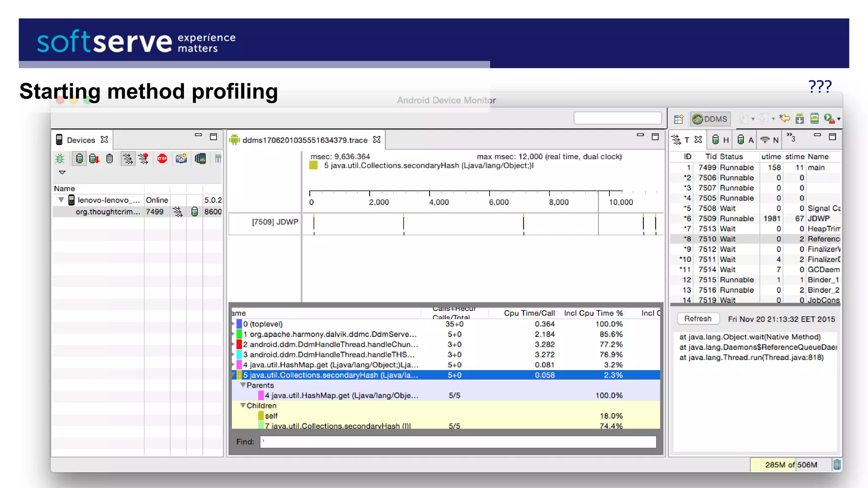Click the self child row
868x488 pixels.
[446, 416]
